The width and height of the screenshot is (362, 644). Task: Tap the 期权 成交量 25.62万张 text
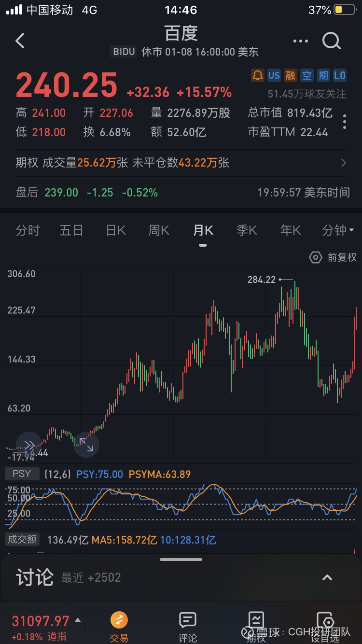tap(72, 163)
